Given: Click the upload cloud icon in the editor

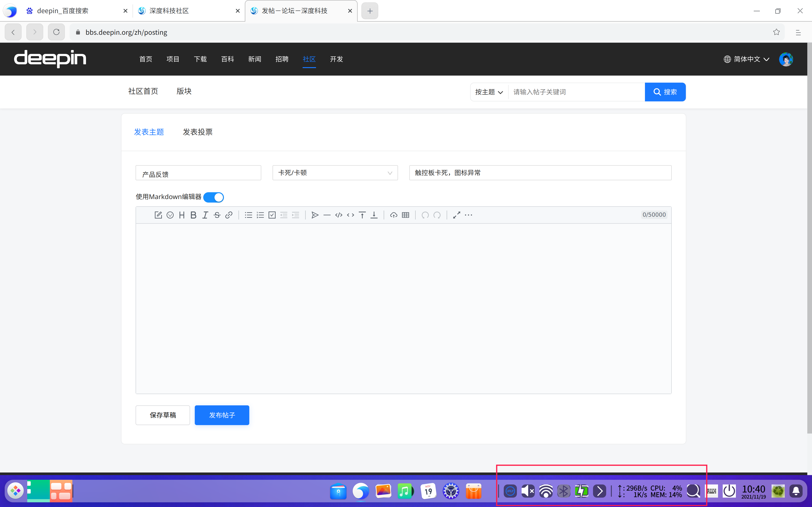Looking at the screenshot, I should [x=394, y=215].
